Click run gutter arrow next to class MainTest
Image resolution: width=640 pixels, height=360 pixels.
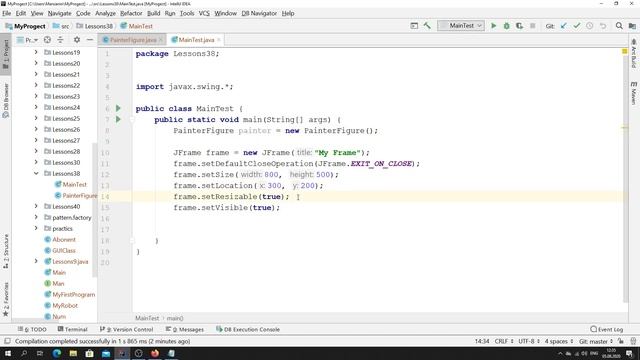[x=118, y=108]
